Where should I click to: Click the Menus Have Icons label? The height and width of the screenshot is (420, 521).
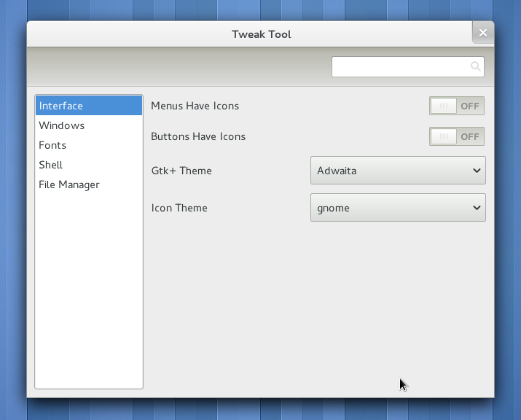[195, 106]
